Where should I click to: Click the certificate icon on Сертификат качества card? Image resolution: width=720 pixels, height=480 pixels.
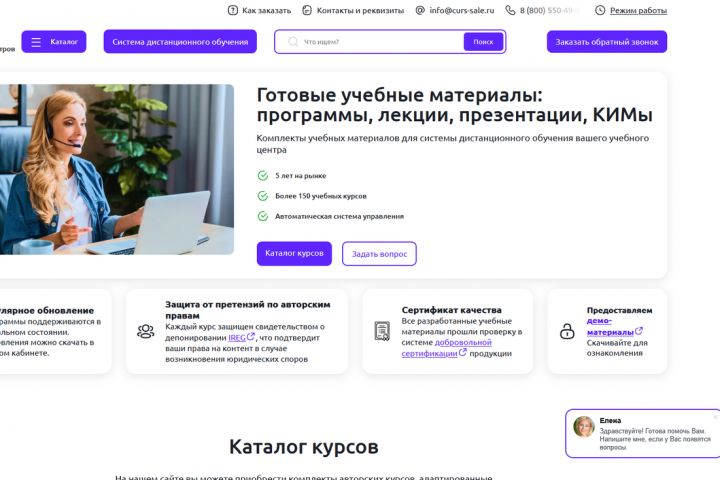tap(382, 331)
